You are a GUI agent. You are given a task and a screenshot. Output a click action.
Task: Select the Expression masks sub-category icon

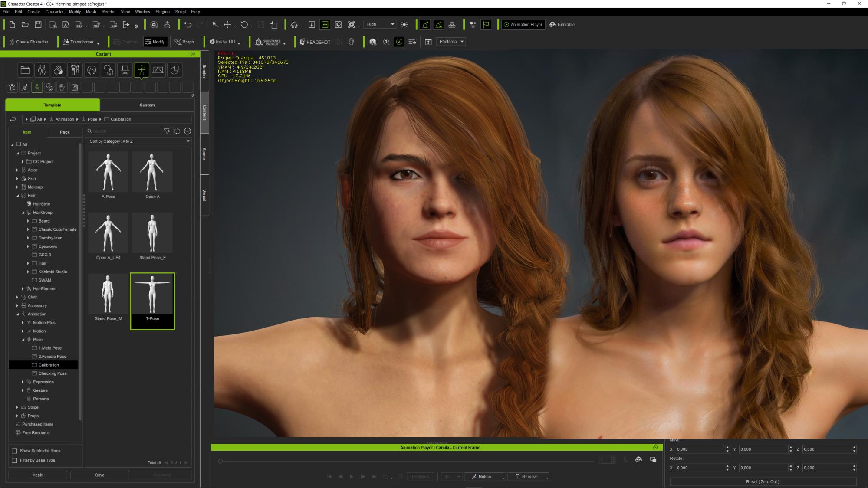click(x=49, y=88)
